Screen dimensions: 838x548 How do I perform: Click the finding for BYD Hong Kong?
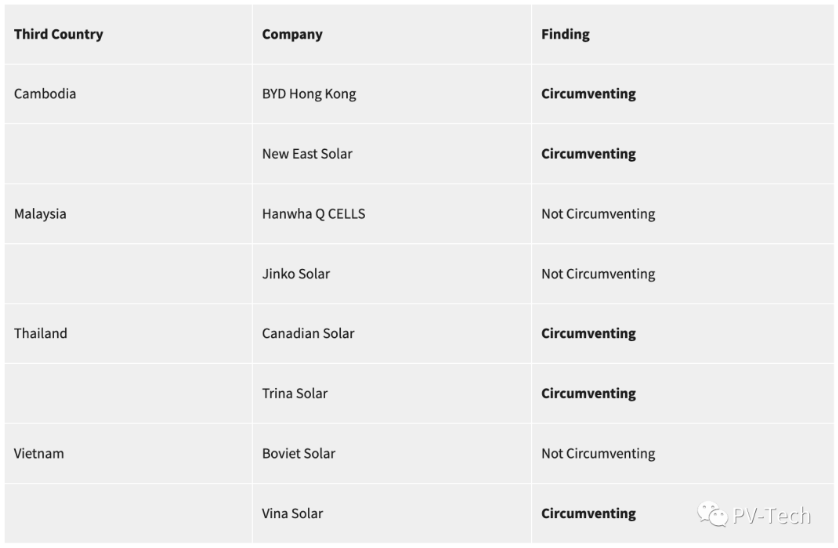click(588, 94)
